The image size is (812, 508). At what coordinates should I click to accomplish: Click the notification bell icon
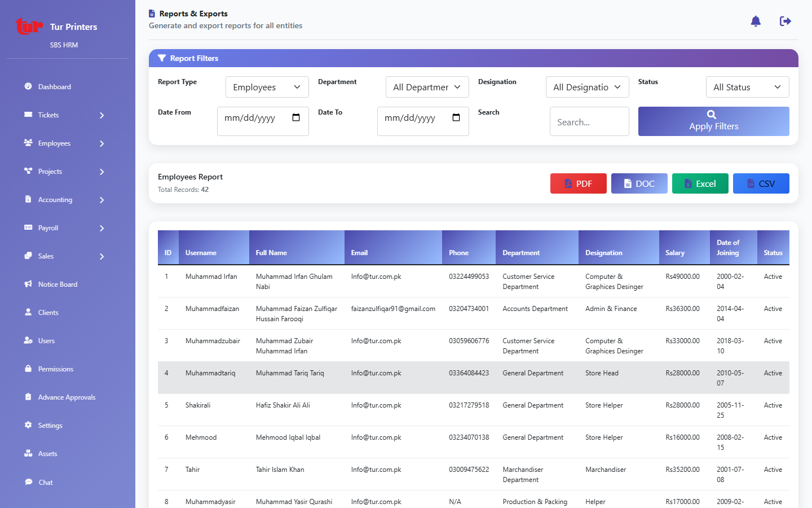[x=756, y=21]
